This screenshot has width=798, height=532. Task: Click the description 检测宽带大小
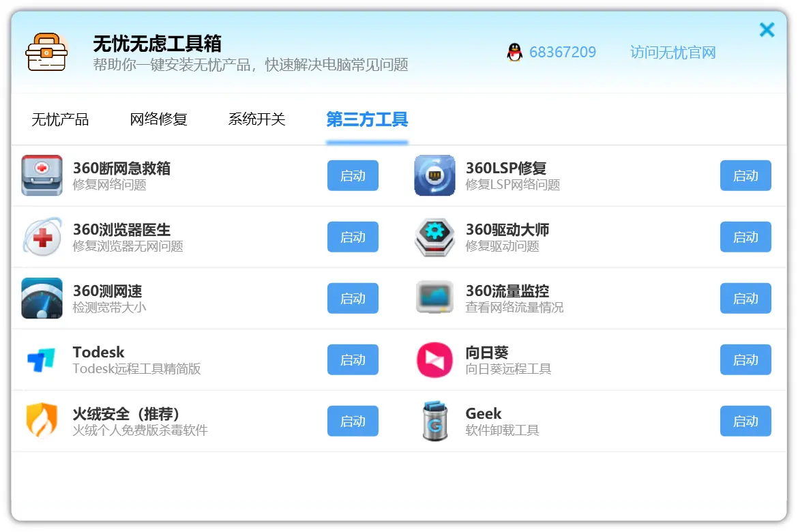[109, 307]
